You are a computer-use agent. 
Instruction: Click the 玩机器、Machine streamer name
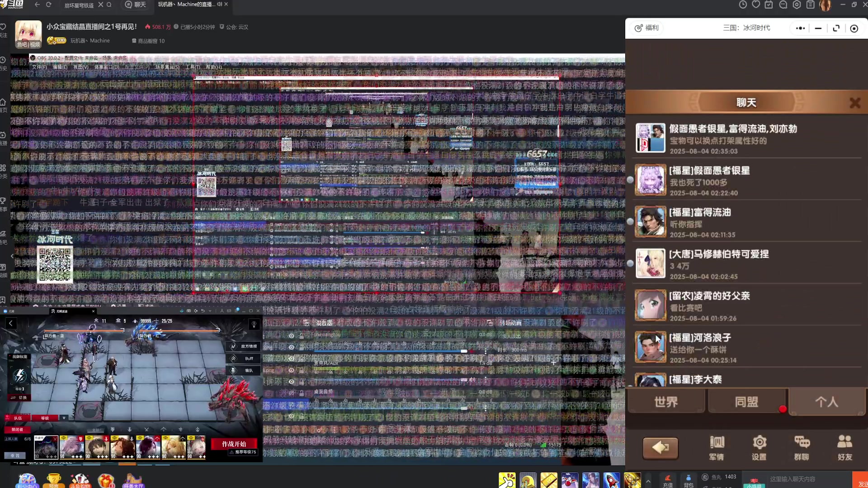point(90,41)
